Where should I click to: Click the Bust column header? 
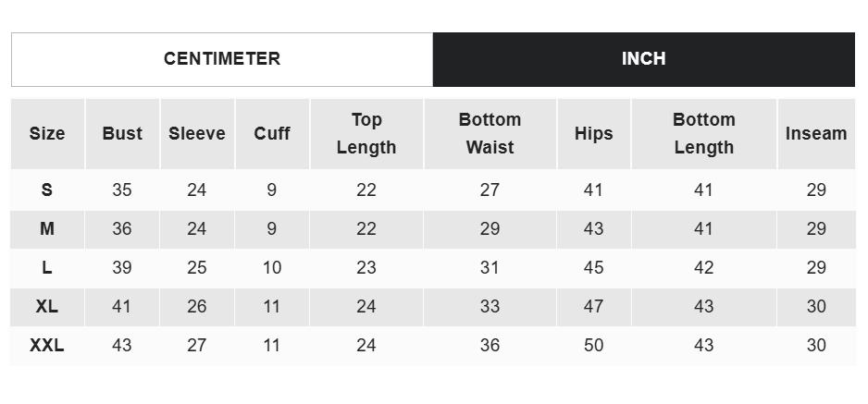pyautogui.click(x=122, y=134)
